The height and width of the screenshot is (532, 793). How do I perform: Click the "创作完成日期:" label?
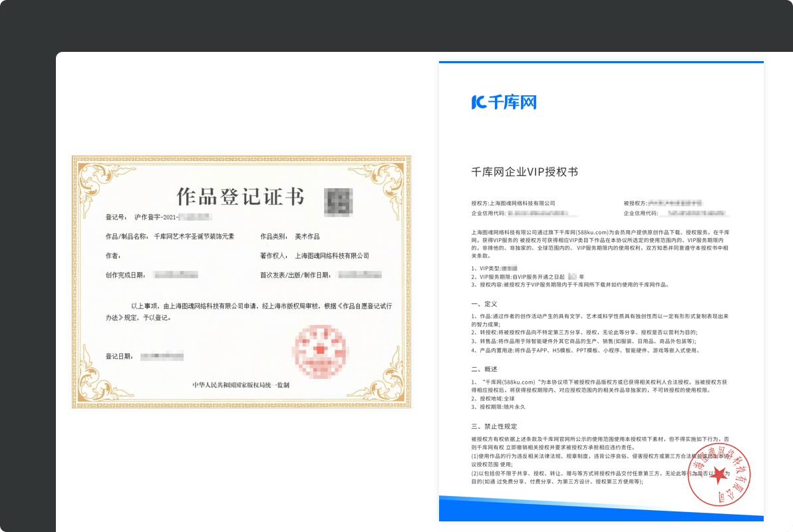click(x=126, y=275)
